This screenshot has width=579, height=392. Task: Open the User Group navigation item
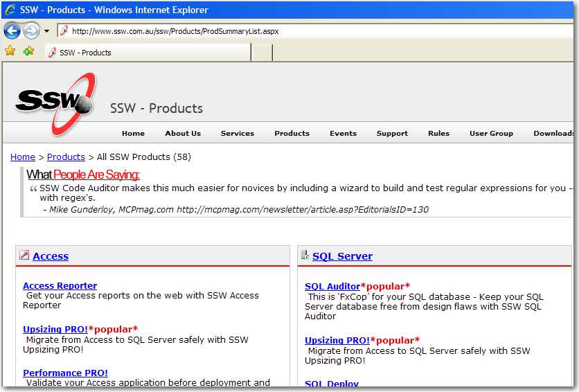(491, 133)
